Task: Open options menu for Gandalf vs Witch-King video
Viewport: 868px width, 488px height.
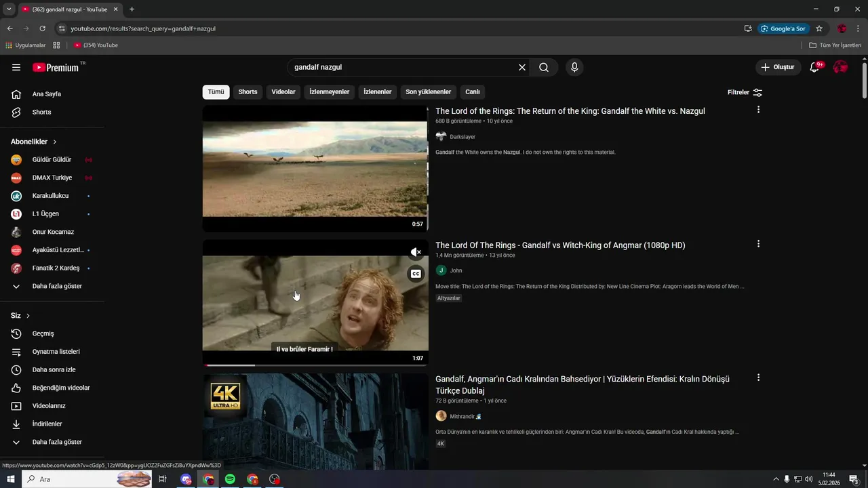Action: click(758, 244)
